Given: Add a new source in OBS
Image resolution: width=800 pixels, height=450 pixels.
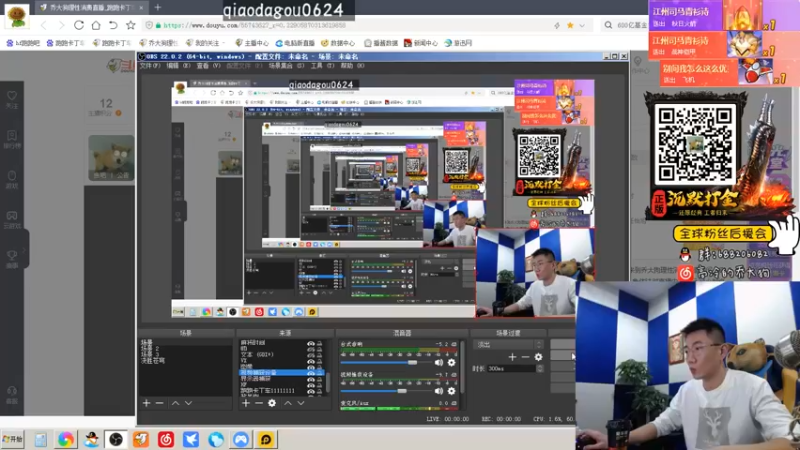Looking at the screenshot, I should pyautogui.click(x=246, y=403).
